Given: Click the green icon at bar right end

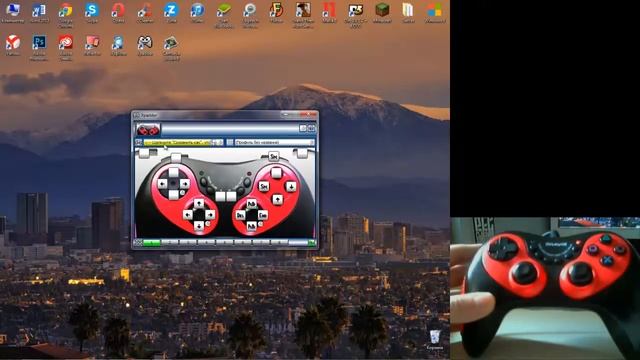Looking at the screenshot, I should [x=312, y=243].
